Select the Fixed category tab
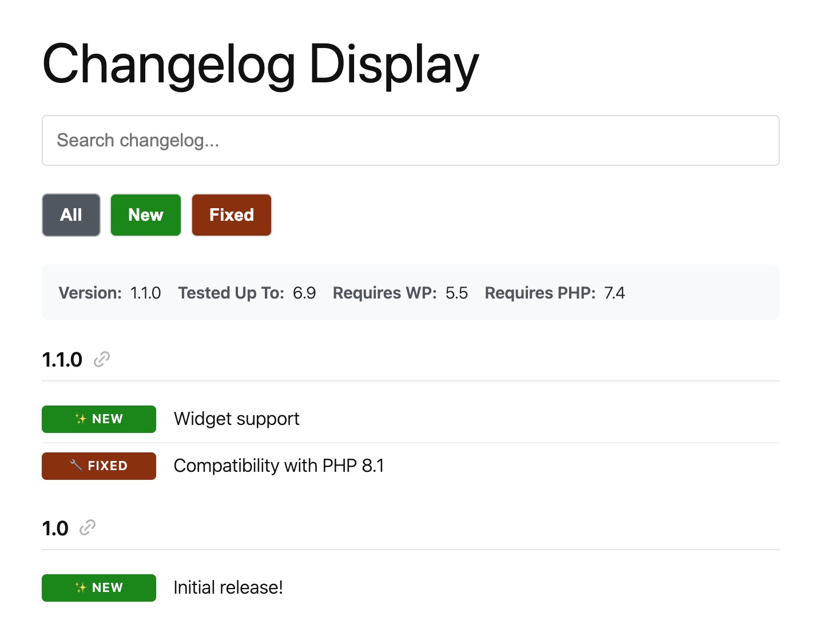Screen dimensions: 826x644 tap(231, 215)
